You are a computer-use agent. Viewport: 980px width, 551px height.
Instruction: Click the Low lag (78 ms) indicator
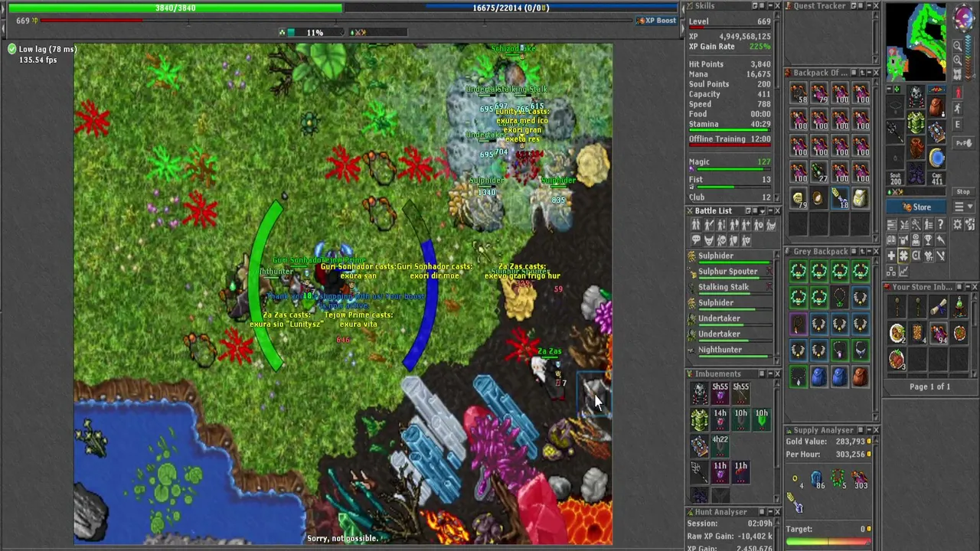[43, 49]
